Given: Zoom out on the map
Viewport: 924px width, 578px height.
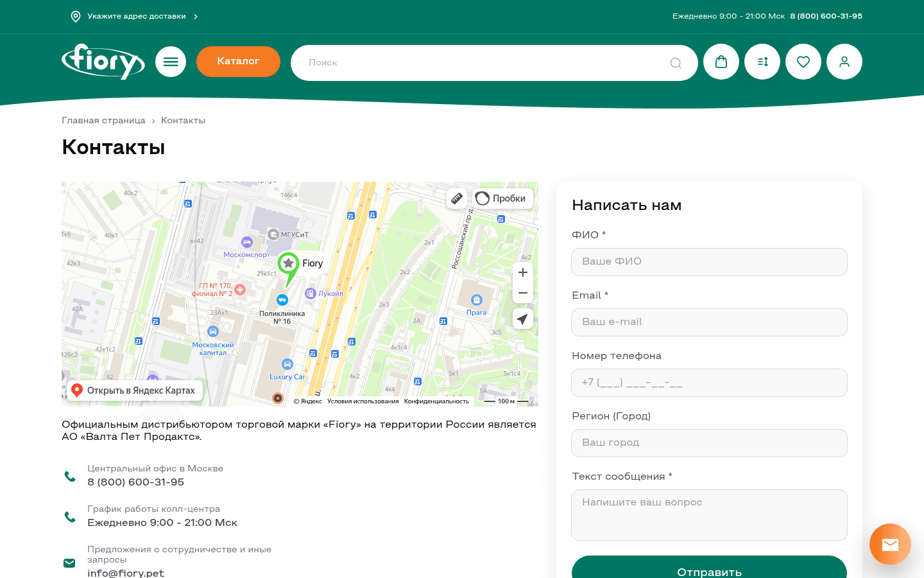Looking at the screenshot, I should (x=523, y=293).
